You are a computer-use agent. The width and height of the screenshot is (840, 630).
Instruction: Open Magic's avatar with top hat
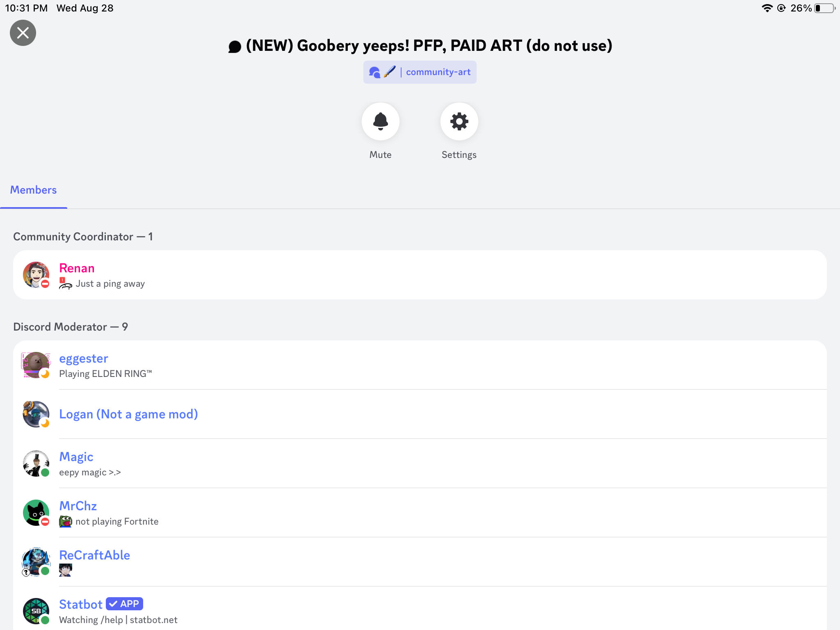click(36, 463)
